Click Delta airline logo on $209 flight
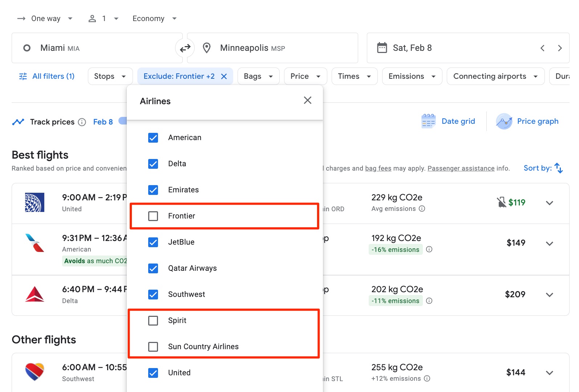This screenshot has height=392, width=579. point(35,294)
